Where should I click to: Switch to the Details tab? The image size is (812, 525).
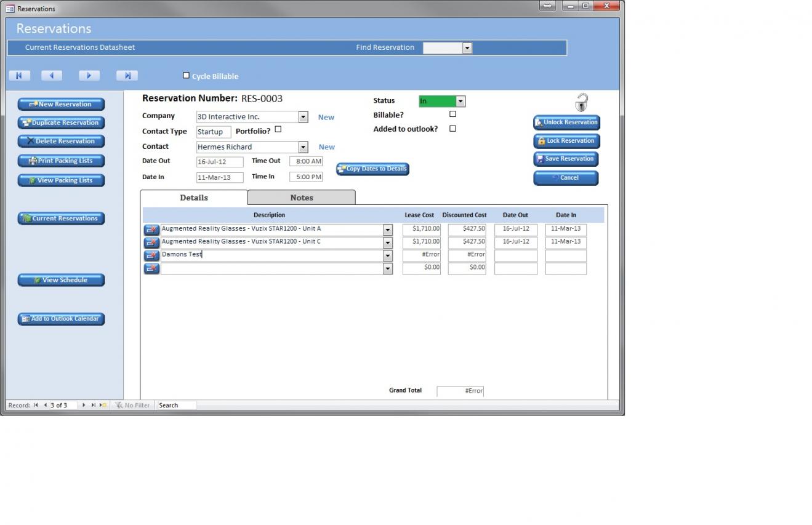pyautogui.click(x=194, y=198)
